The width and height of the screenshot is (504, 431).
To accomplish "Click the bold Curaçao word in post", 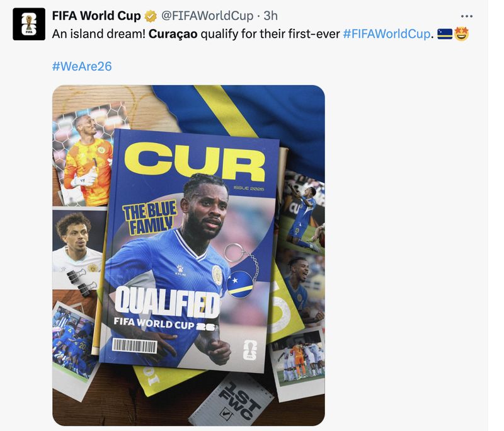I will pos(173,34).
